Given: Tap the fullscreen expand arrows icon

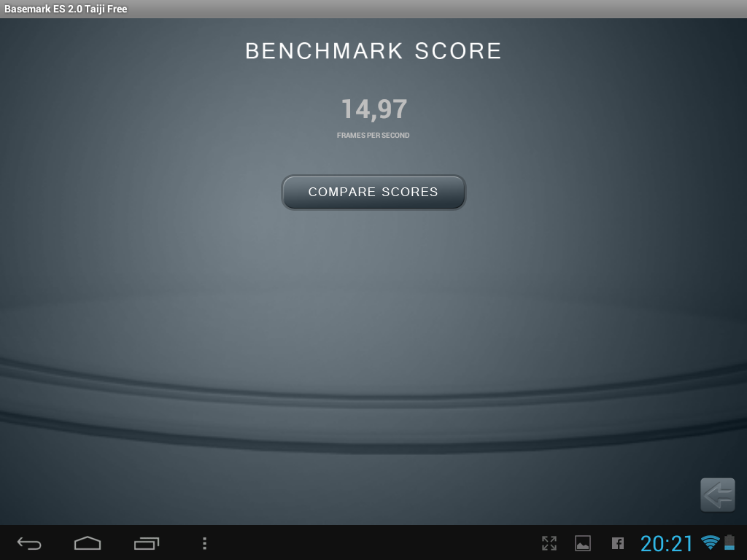Looking at the screenshot, I should (549, 543).
